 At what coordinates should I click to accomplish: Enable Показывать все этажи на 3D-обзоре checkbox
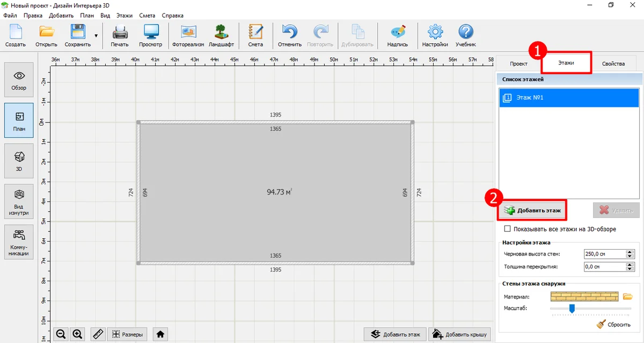[508, 229]
